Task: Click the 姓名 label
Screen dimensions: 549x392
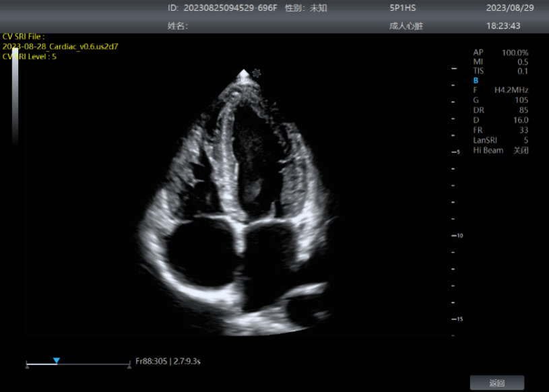Action: click(178, 26)
